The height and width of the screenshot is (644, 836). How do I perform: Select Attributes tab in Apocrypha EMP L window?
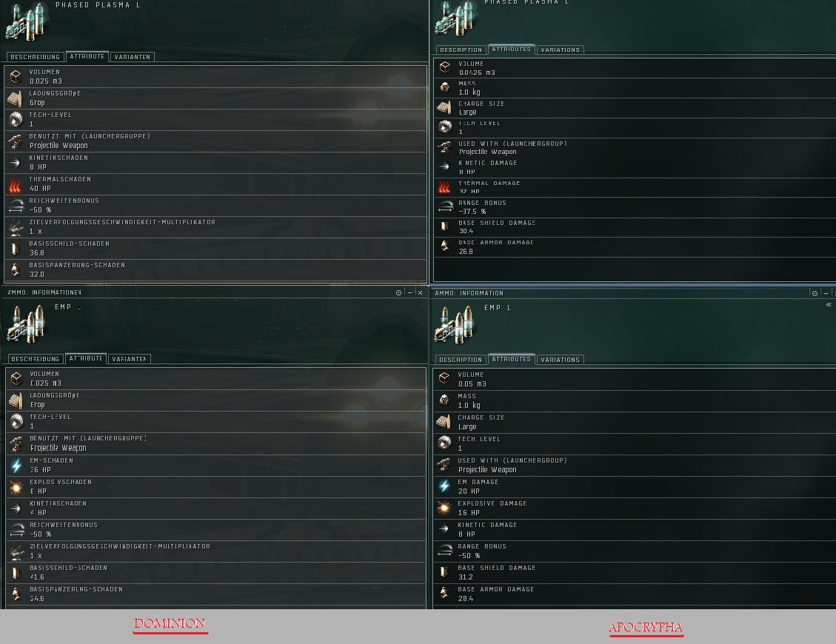click(x=512, y=359)
